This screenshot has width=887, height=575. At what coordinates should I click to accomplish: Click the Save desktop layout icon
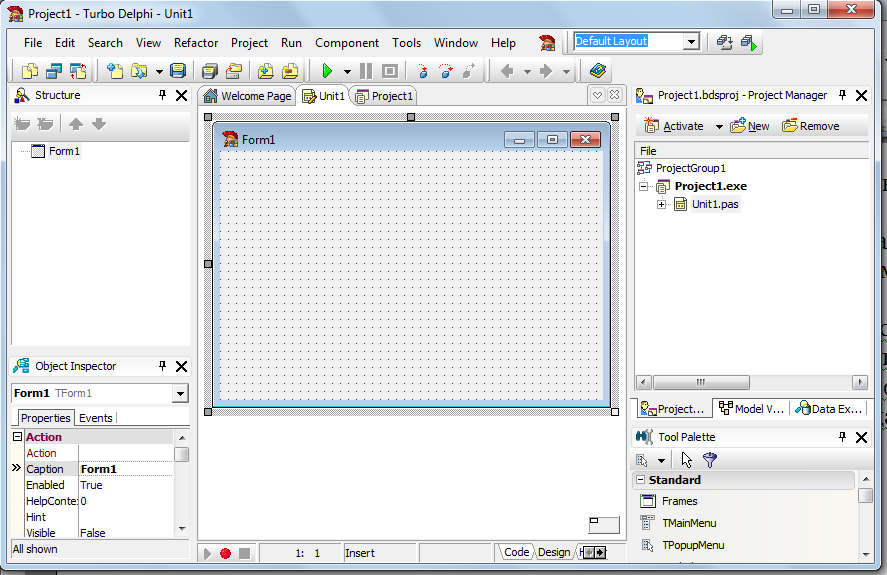[725, 42]
